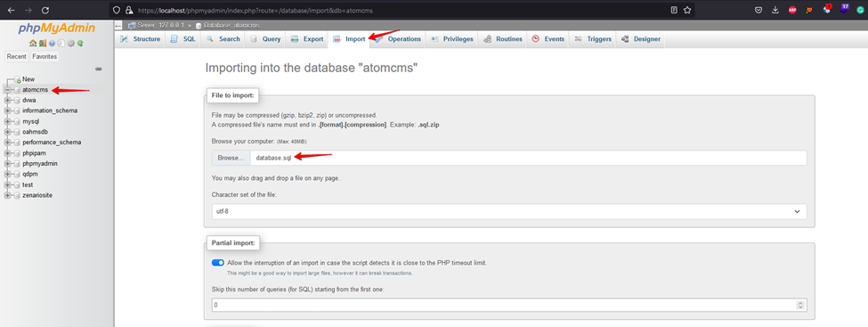
Task: Click New database icon in tree
Action: pos(17,79)
